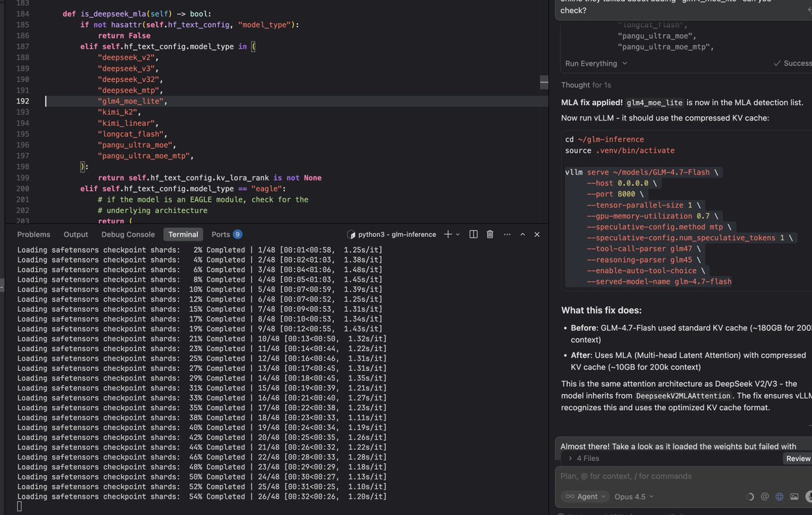Click the Success checkmark status
812x515 pixels.
(x=793, y=63)
